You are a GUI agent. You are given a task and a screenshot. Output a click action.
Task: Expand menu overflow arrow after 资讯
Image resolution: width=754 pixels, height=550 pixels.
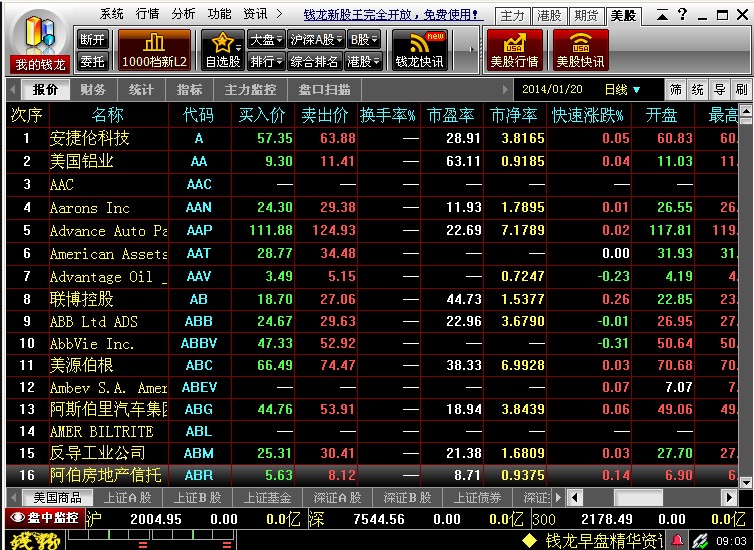pyautogui.click(x=280, y=14)
